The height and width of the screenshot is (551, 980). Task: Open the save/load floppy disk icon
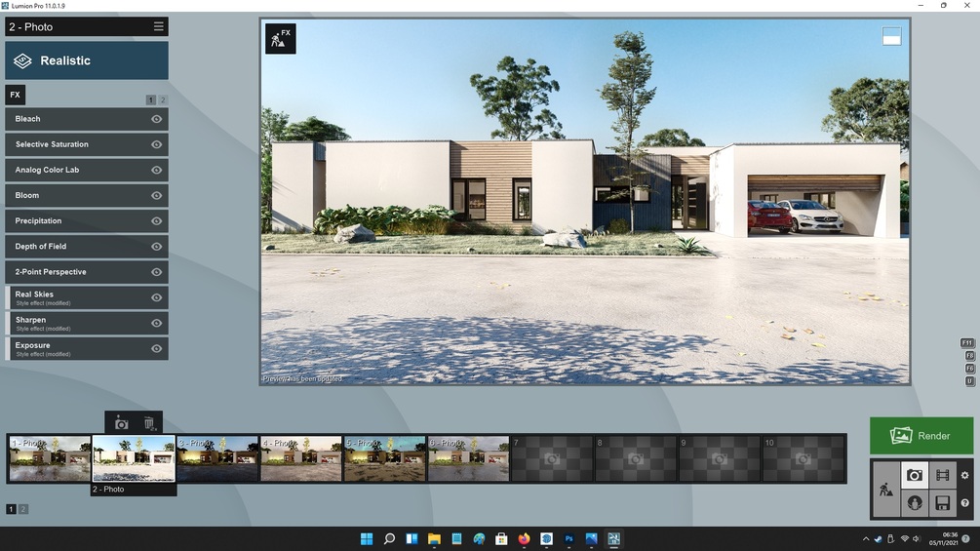point(943,503)
